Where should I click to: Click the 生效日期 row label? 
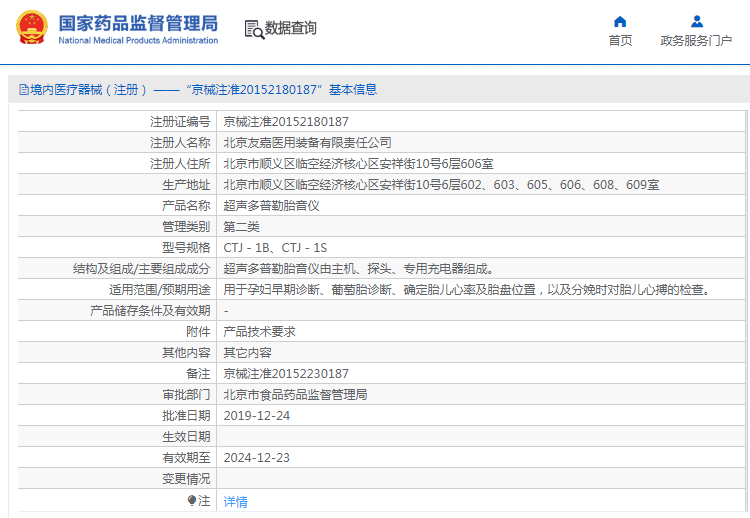tap(186, 437)
